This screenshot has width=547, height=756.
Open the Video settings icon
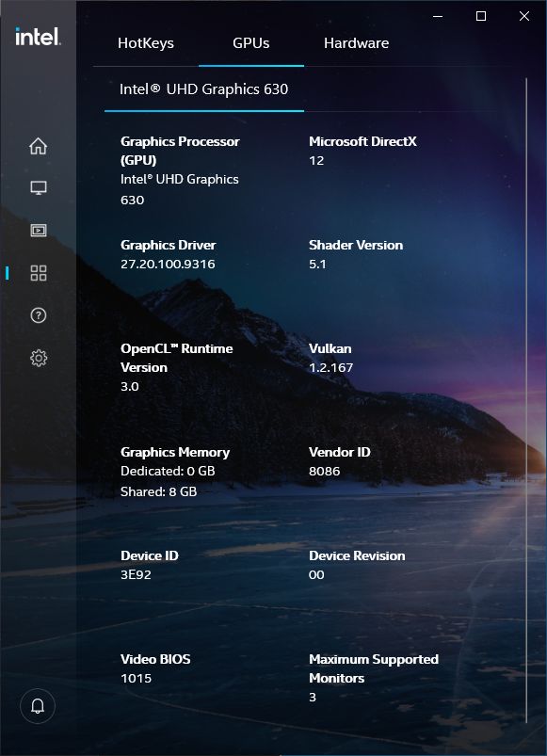[38, 231]
